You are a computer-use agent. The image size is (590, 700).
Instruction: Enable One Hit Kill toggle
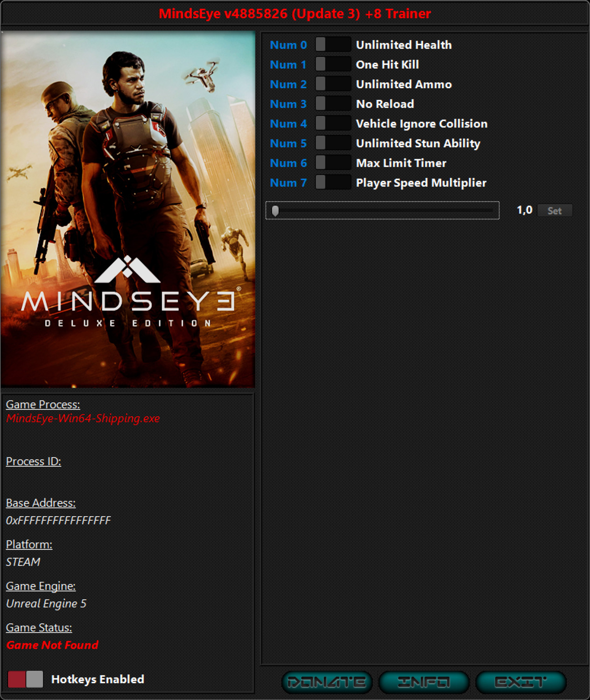click(x=333, y=64)
